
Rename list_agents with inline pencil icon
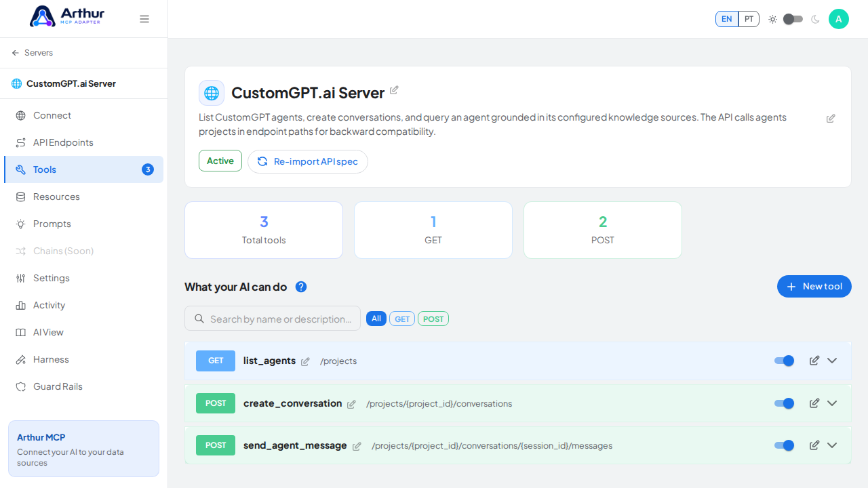coord(305,362)
